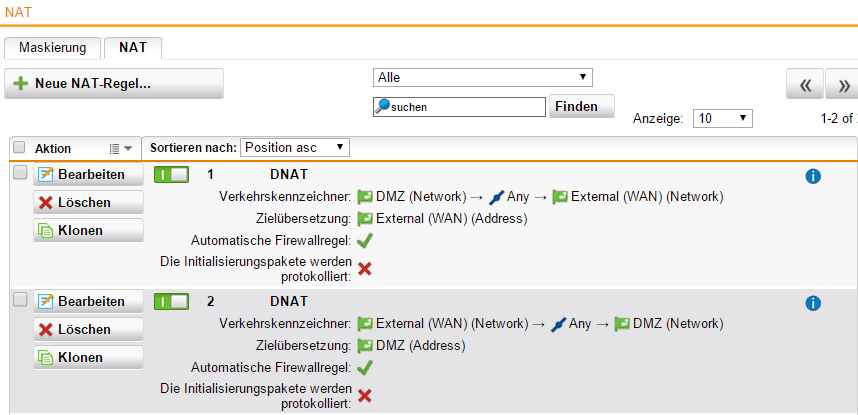
Task: Open the Alle filter dropdown
Action: pos(483,77)
